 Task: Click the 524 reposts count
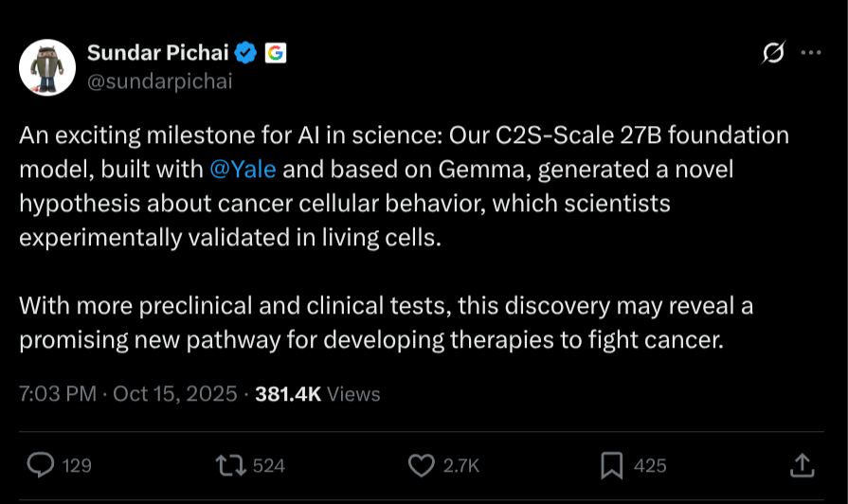269,465
